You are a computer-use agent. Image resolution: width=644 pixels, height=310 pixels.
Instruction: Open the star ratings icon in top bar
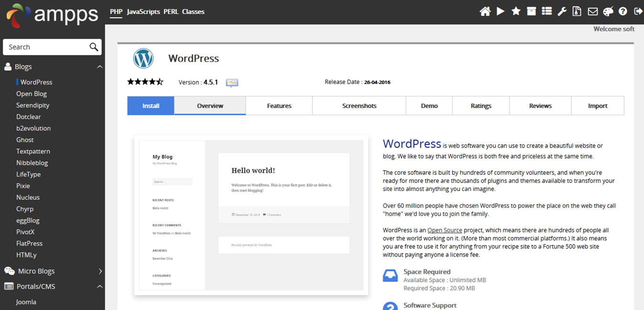tap(516, 11)
